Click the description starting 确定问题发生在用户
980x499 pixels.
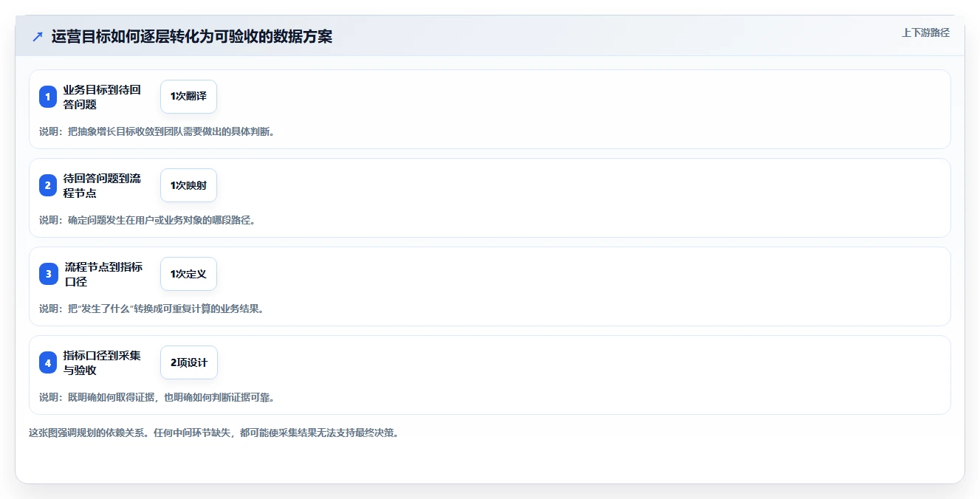tap(148, 220)
